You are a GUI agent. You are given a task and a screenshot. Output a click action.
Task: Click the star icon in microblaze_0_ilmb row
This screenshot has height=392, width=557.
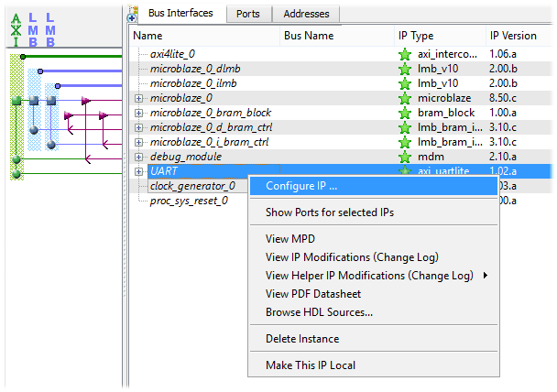tap(405, 83)
